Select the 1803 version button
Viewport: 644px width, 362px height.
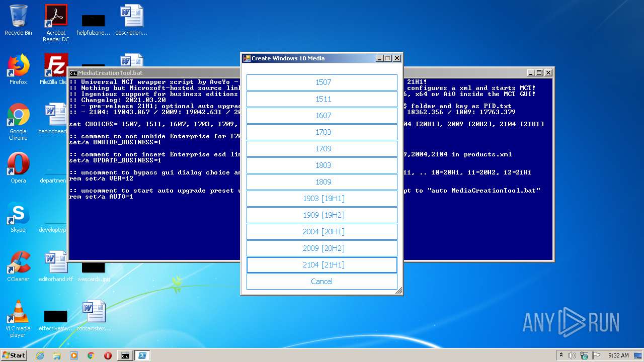tap(322, 165)
